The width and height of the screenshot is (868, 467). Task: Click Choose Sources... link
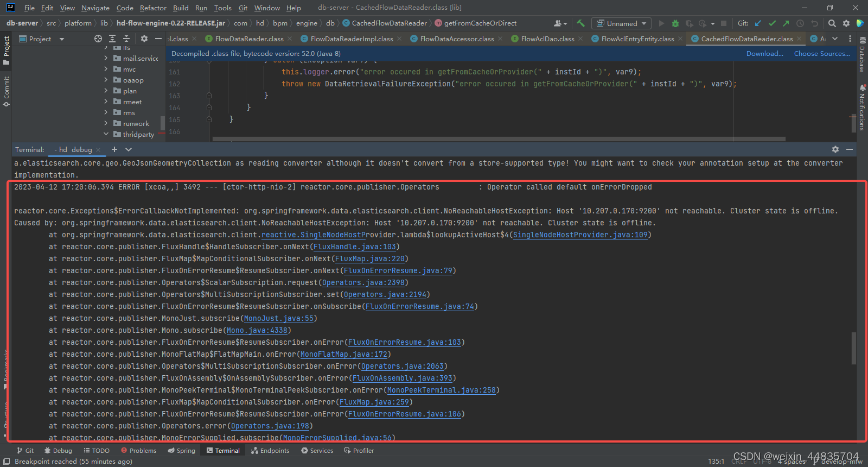tap(822, 53)
